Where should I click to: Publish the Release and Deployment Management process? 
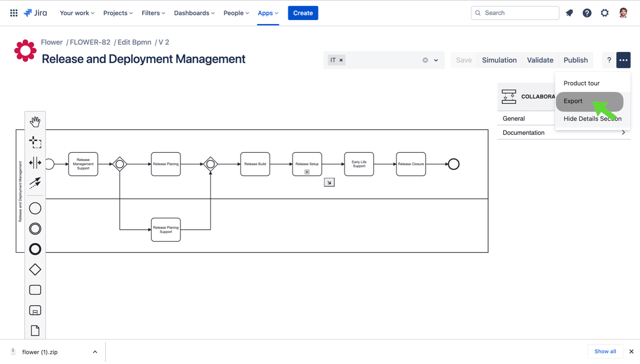(x=575, y=60)
